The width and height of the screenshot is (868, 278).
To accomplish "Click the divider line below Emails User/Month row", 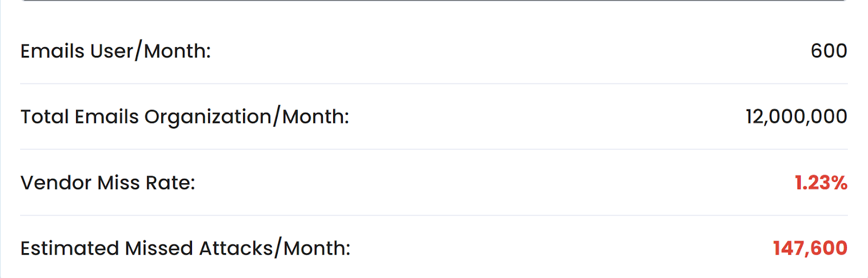I will pos(434,83).
